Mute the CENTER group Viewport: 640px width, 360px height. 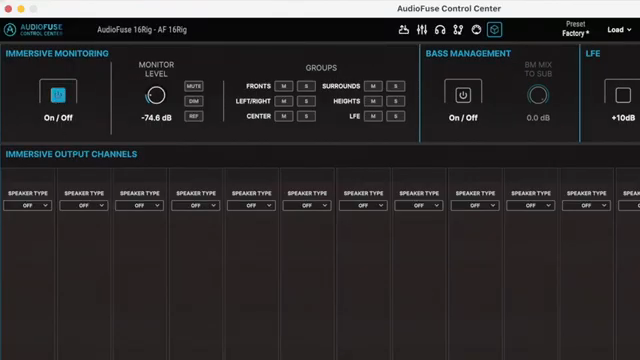(x=284, y=116)
